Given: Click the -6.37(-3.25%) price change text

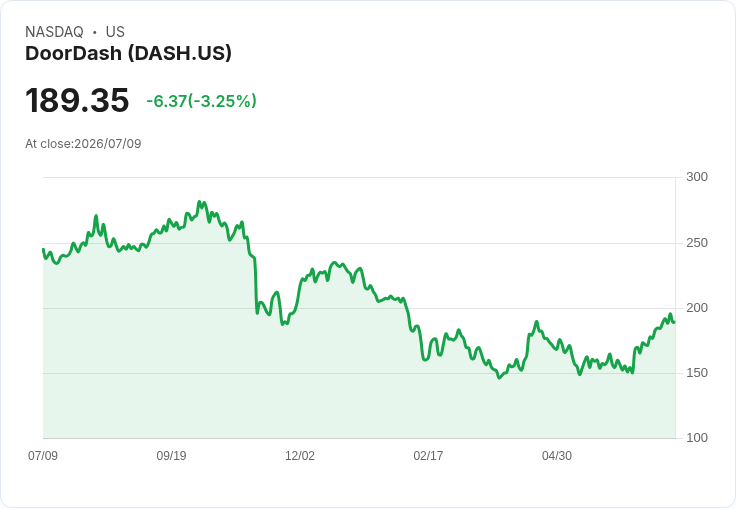Looking at the screenshot, I should (201, 101).
